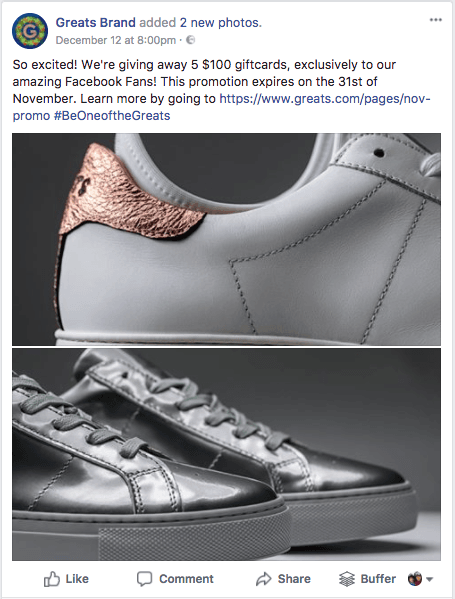Click the small profile avatar near Buffer

pyautogui.click(x=415, y=579)
